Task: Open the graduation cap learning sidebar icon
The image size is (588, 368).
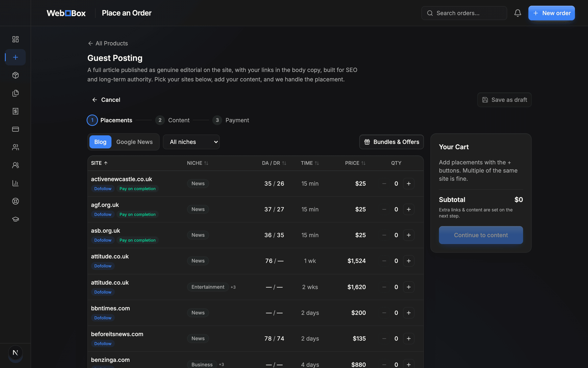Action: [15, 219]
